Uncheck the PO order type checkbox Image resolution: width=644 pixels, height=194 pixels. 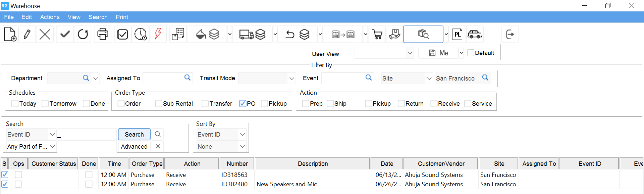pos(243,104)
